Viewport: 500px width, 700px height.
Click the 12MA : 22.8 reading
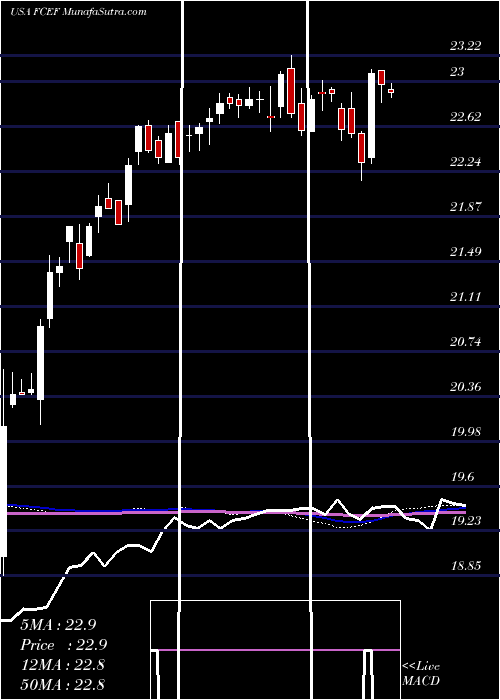(62, 665)
